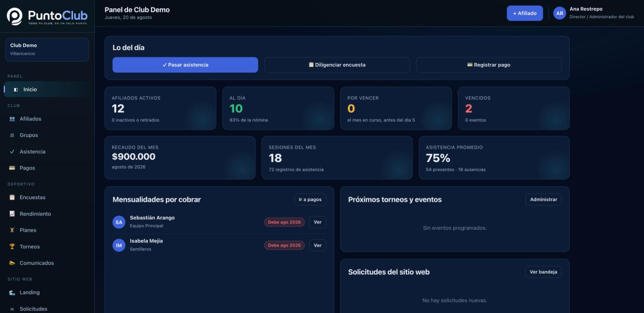Add a new member with + Afiliado
Screen dimensions: 644x313
point(525,13)
